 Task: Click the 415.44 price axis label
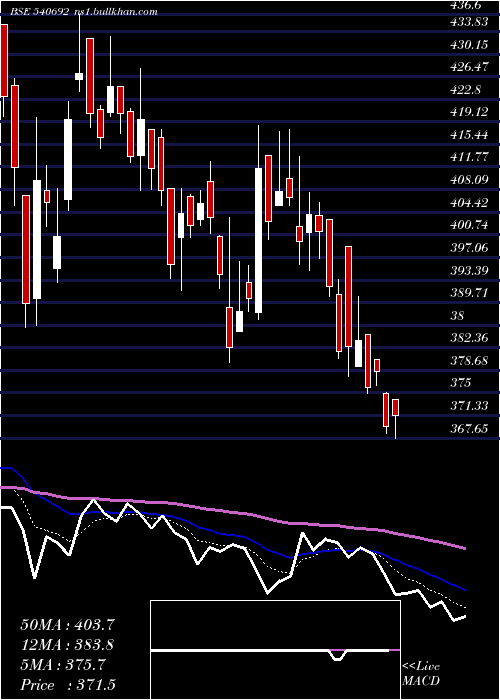tap(468, 135)
